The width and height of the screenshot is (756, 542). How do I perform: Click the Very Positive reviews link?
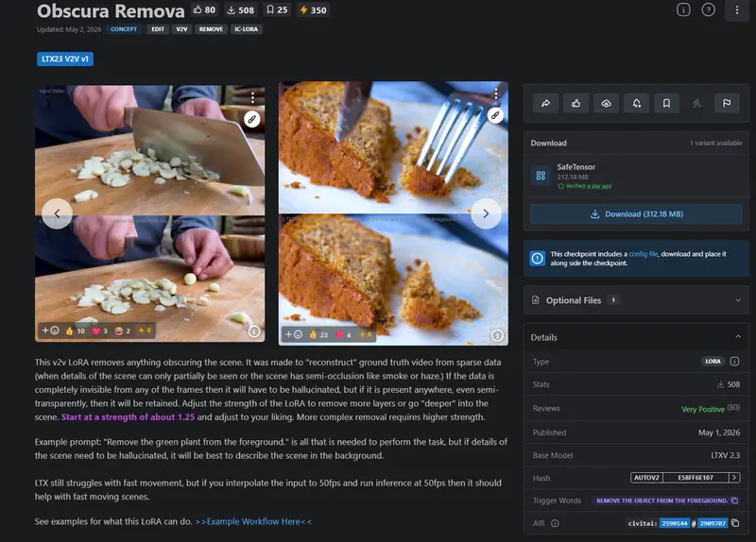click(703, 409)
